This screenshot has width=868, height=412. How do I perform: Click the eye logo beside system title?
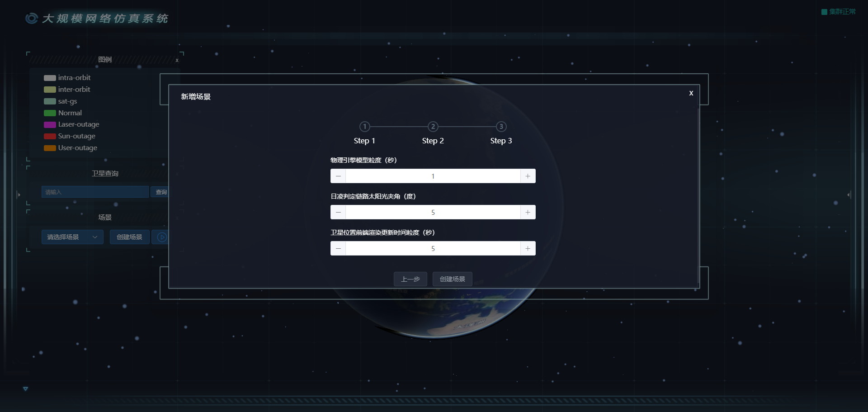click(32, 18)
